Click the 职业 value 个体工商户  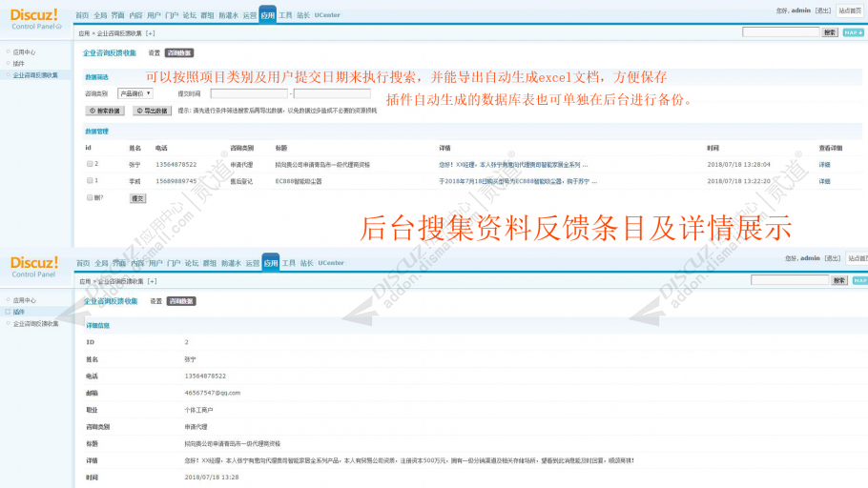[198, 410]
